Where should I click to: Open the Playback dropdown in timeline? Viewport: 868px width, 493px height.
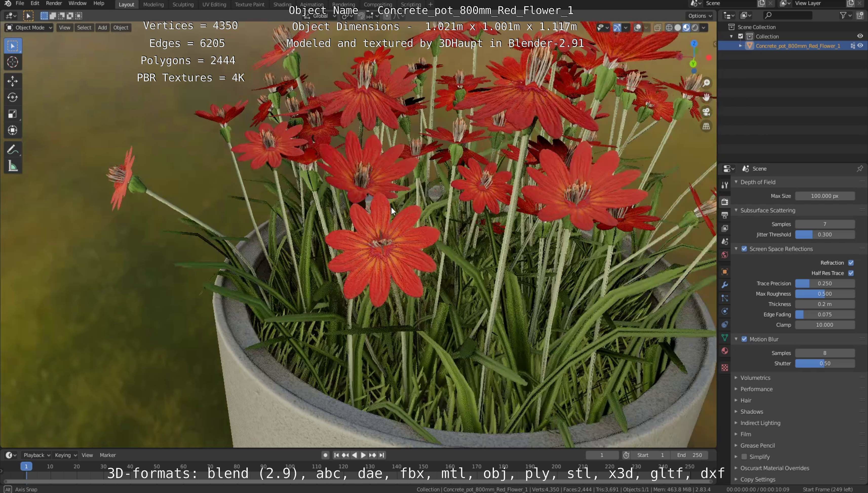(x=36, y=456)
